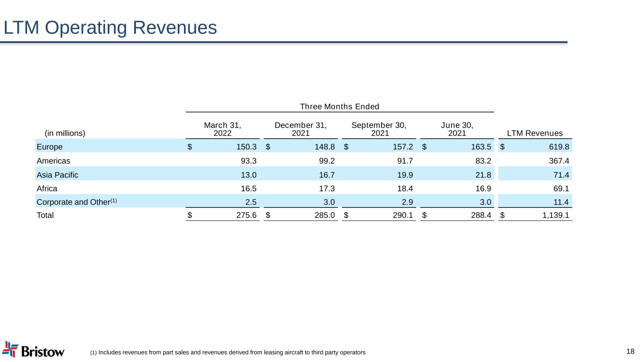Screen dimensions: 644x362
Task: Select the Americas row label
Action: 53,161
